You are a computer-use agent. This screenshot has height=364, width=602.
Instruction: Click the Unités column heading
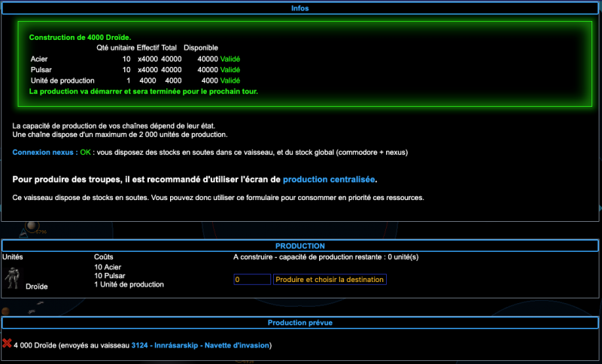coord(13,257)
